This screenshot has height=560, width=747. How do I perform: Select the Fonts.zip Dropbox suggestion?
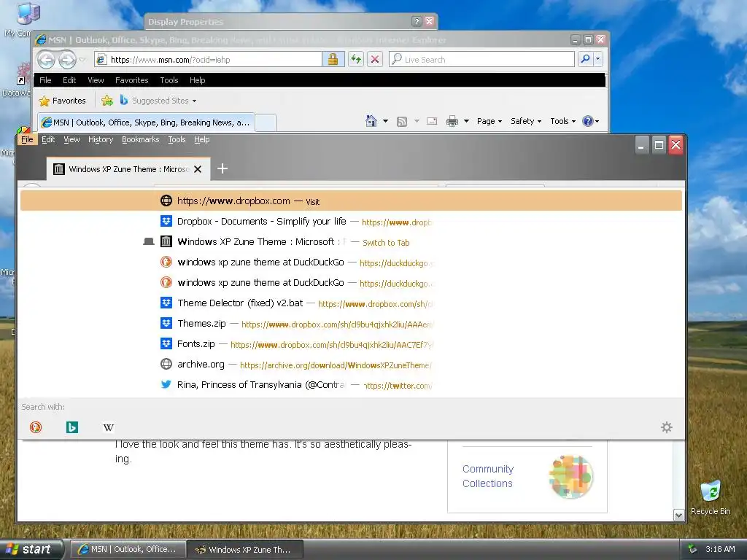351,344
